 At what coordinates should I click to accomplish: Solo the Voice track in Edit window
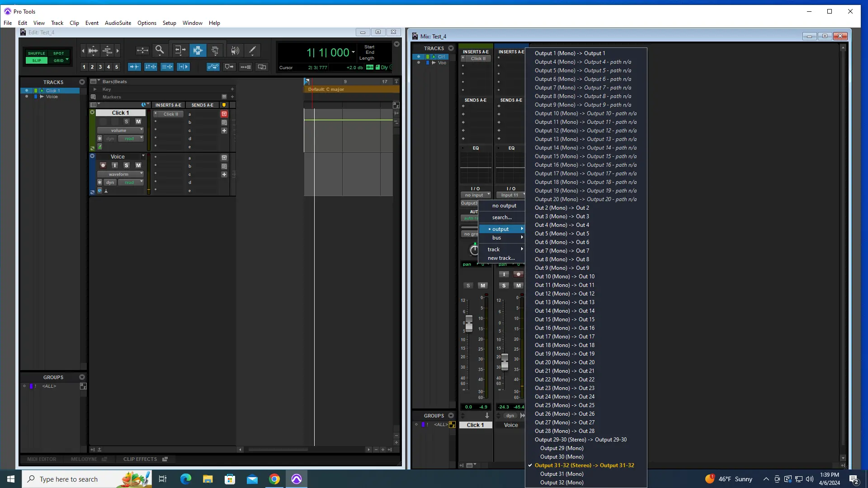(x=127, y=165)
